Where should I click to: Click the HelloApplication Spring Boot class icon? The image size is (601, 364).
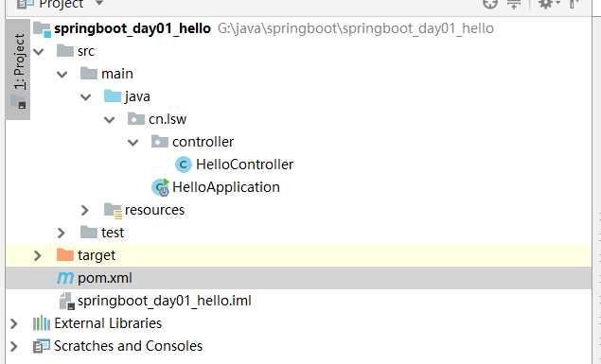[160, 187]
